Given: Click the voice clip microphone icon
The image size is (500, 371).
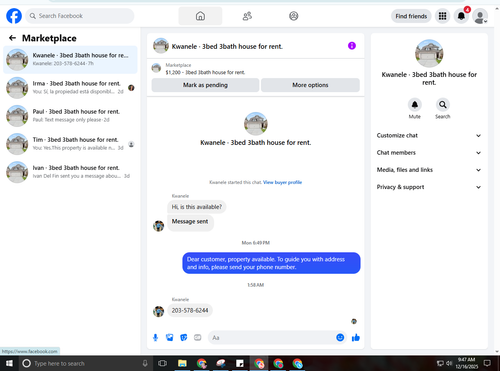Looking at the screenshot, I should pos(155,338).
